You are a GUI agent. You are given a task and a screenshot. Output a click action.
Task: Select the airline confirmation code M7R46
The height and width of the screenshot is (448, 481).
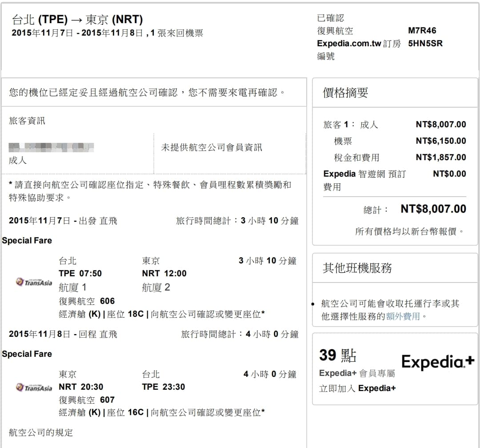pos(422,31)
